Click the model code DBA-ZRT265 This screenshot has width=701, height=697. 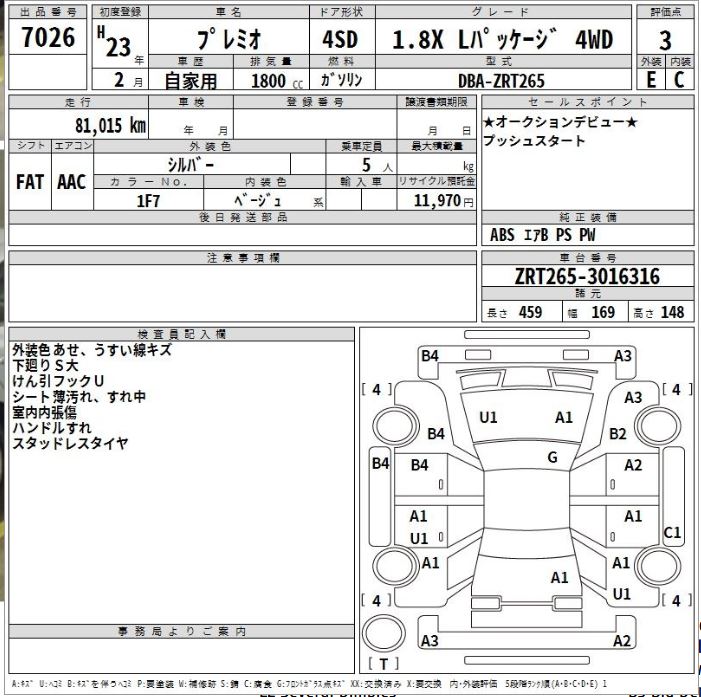502,81
